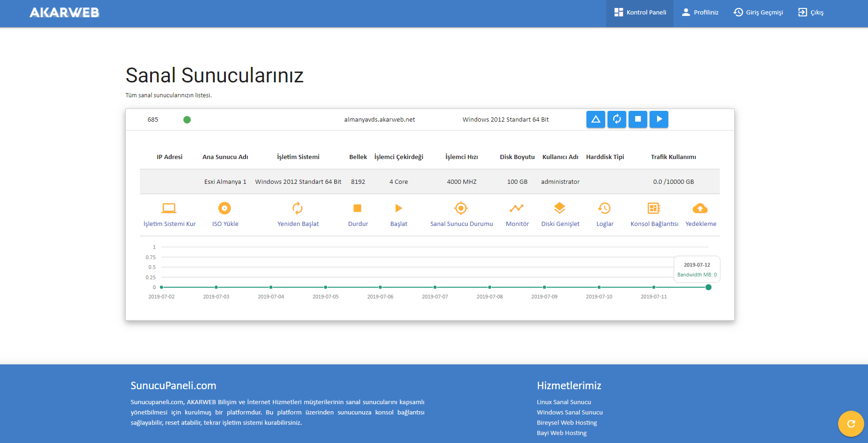Screen dimensions: 868x443
Task: Open Bireysel Web Hosting footer link
Action: coord(567,423)
